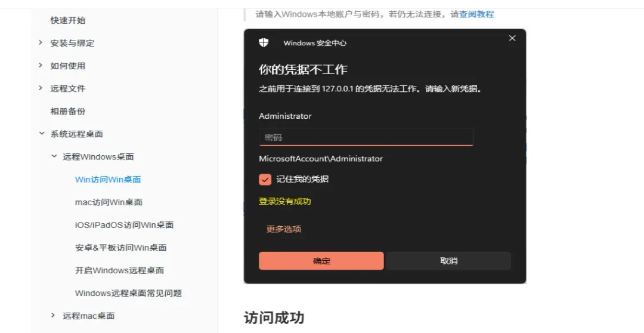This screenshot has width=644, height=333.
Task: Select iOS/iPadOS访问Win桌面 in sidebar
Action: pos(124,224)
